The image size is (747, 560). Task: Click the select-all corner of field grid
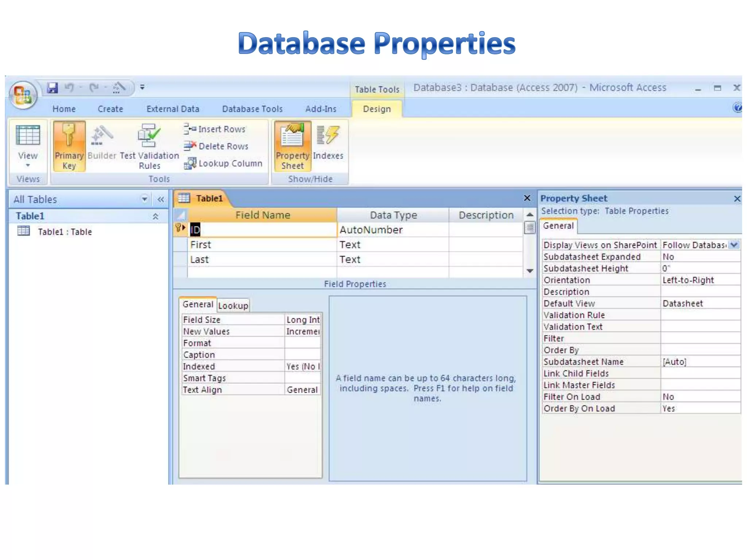[180, 215]
